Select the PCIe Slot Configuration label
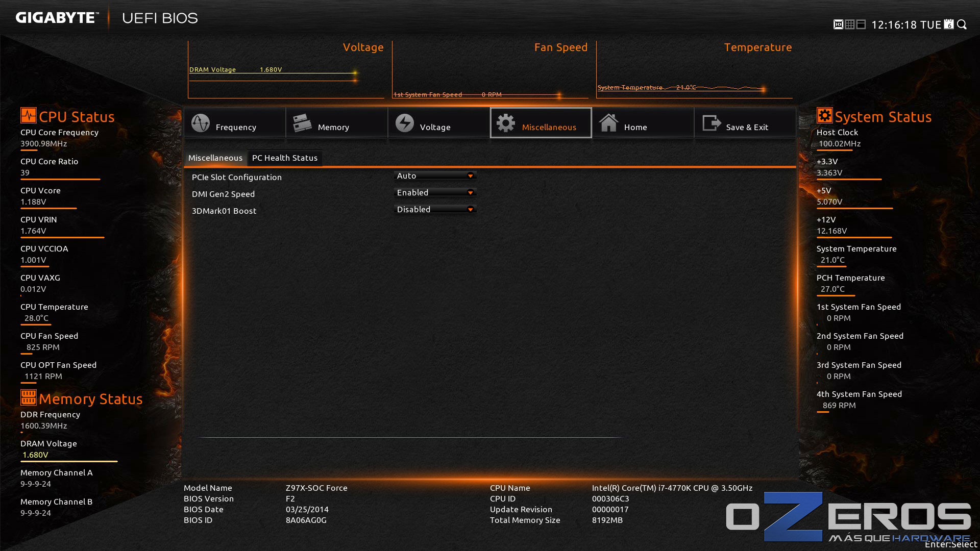The image size is (980, 551). click(x=237, y=178)
